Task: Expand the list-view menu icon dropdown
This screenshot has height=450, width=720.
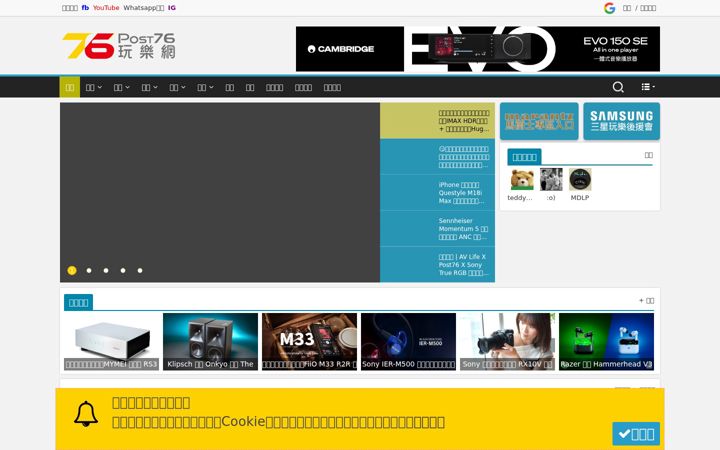Action: [648, 87]
